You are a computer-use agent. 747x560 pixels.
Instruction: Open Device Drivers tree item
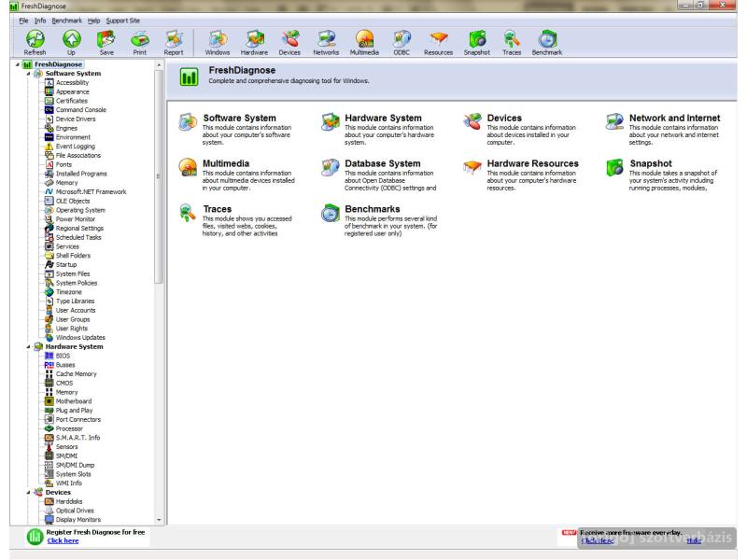click(x=76, y=119)
